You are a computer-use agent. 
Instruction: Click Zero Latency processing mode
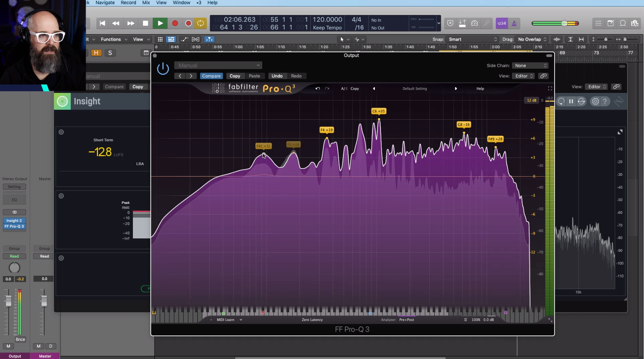coord(312,320)
